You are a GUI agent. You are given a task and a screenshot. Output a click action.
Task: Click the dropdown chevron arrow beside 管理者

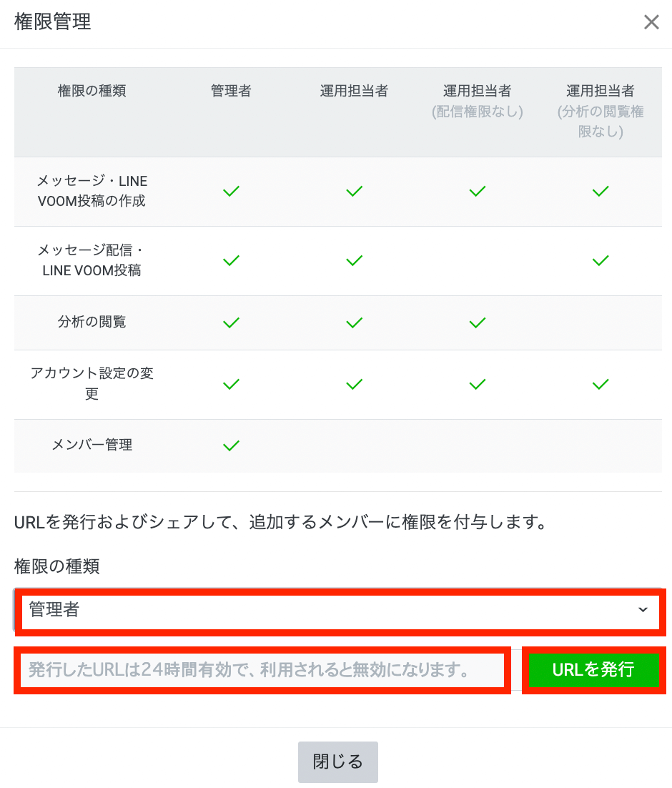[x=642, y=610]
